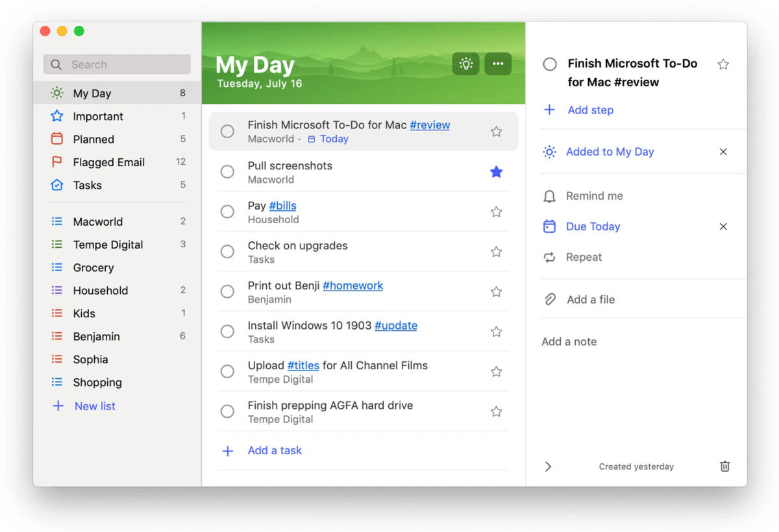
Task: Open the Shopping list
Action: [x=117, y=382]
